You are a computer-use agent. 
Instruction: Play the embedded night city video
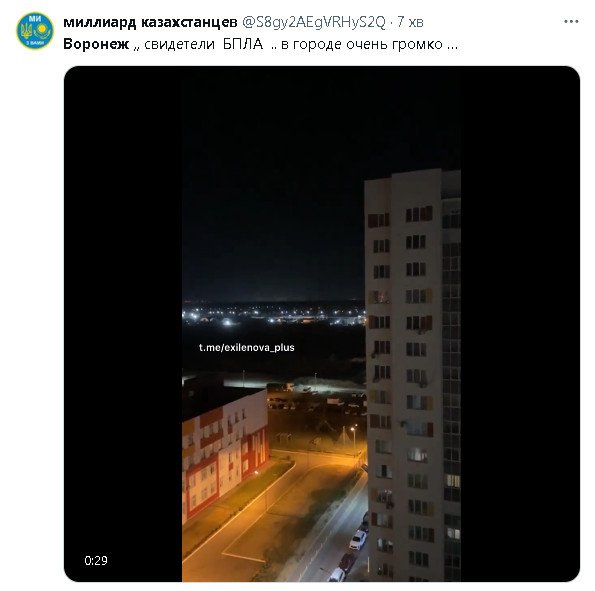[x=321, y=323]
